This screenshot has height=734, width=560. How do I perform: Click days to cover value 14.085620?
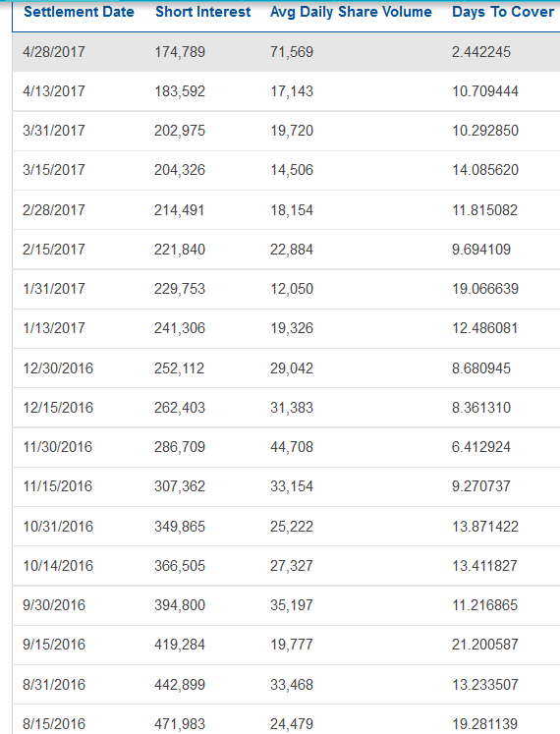point(485,169)
